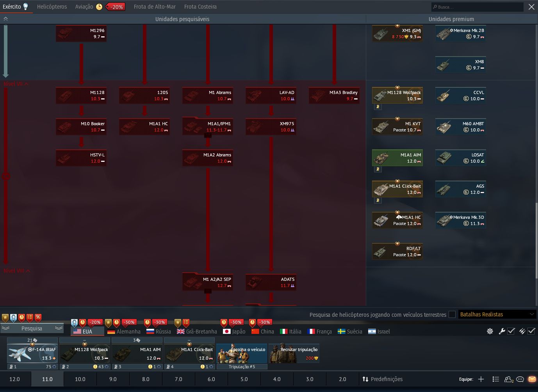Collapse the tree header with the double-chevron icon

point(5,19)
